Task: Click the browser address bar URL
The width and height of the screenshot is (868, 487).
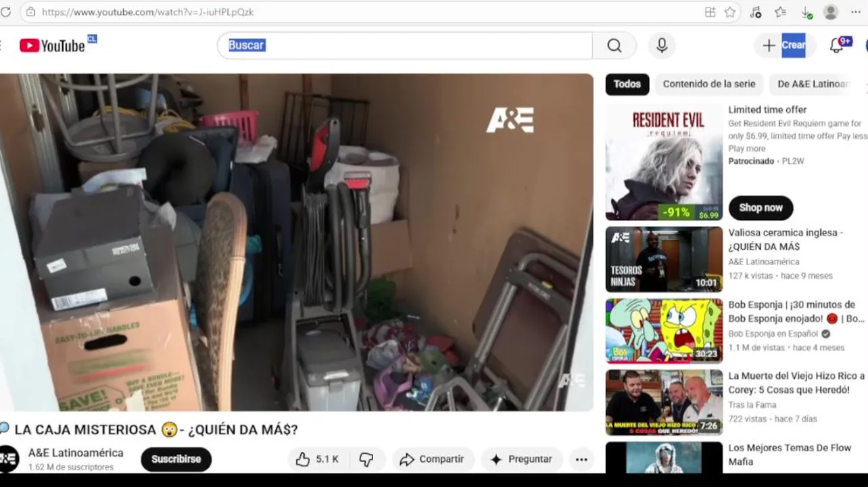Action: point(148,12)
